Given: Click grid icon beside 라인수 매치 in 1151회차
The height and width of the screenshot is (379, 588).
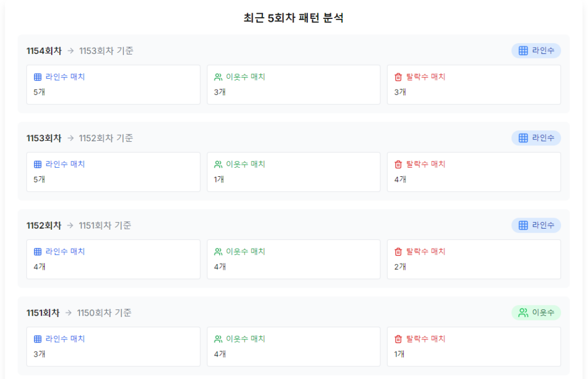Looking at the screenshot, I should (x=38, y=339).
